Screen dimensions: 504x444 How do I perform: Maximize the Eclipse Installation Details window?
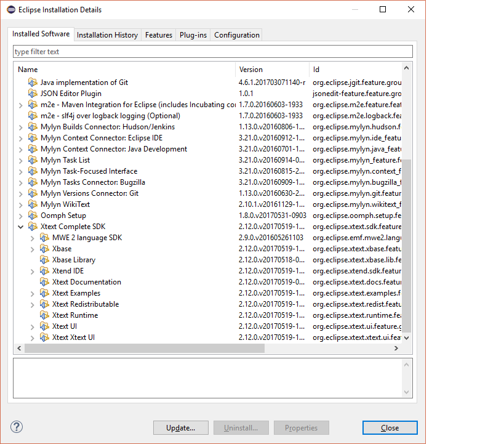click(x=383, y=9)
